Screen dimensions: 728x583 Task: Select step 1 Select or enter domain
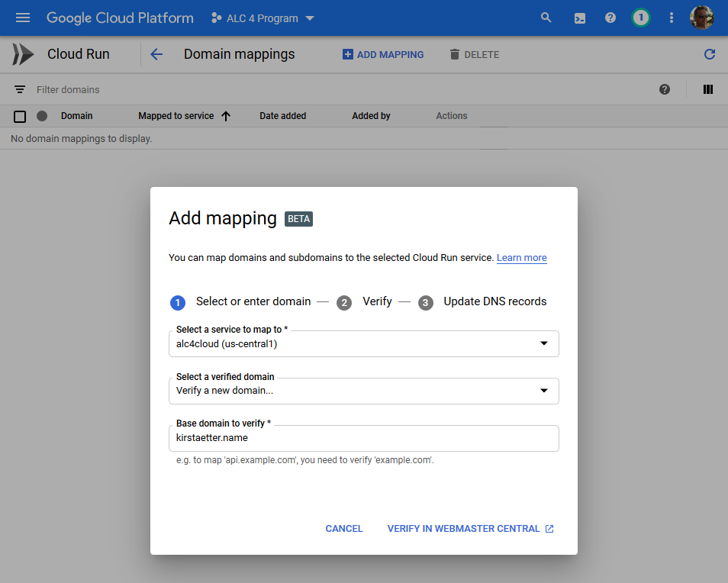pyautogui.click(x=240, y=301)
